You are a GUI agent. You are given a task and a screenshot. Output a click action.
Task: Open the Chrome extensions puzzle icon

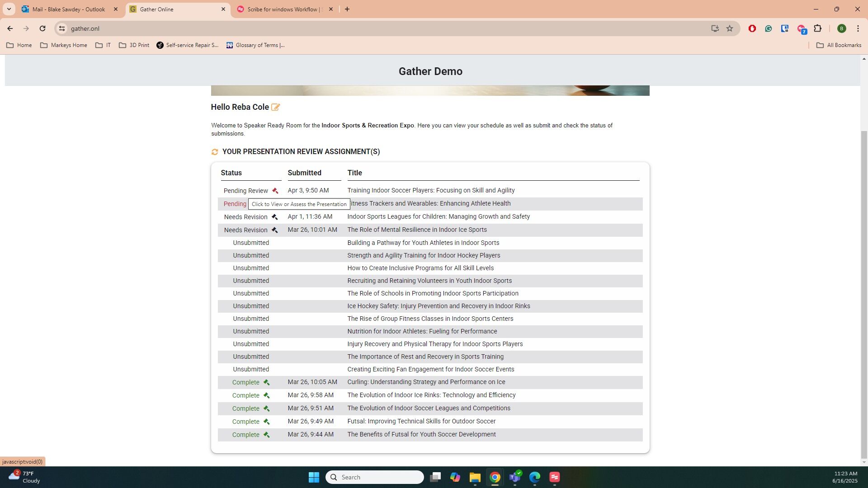click(x=817, y=28)
